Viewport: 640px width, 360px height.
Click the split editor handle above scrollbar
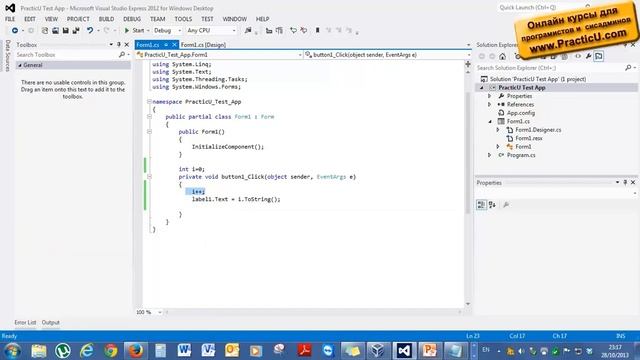(x=468, y=64)
